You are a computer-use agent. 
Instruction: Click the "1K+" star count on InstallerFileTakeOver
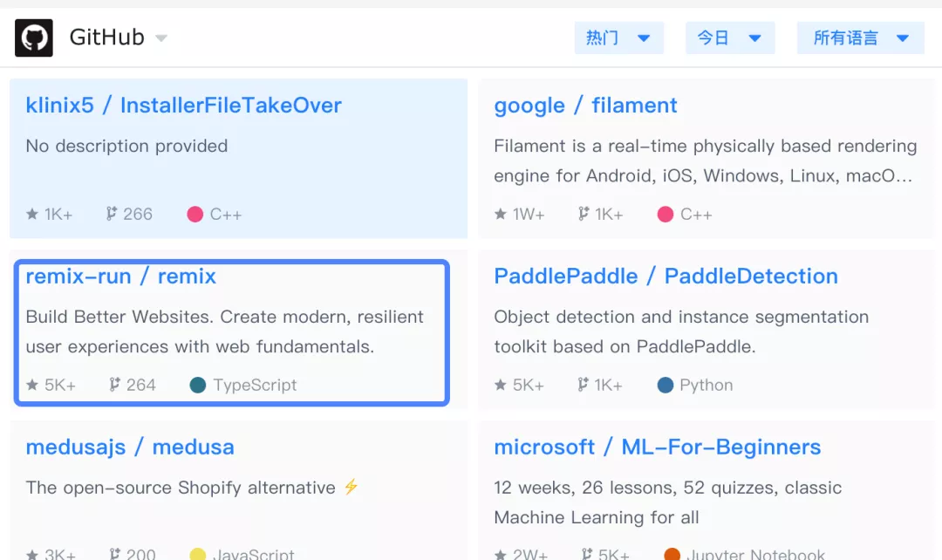click(x=58, y=215)
